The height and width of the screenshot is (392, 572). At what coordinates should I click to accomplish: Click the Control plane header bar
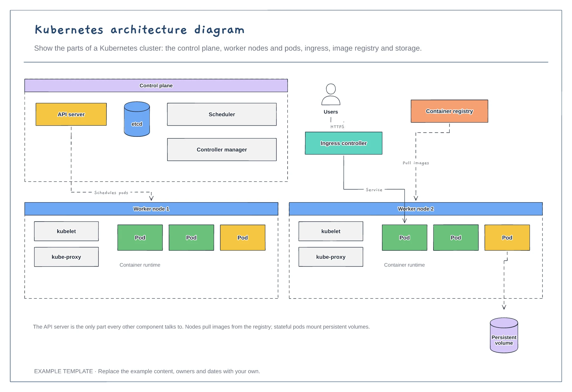[x=156, y=86]
